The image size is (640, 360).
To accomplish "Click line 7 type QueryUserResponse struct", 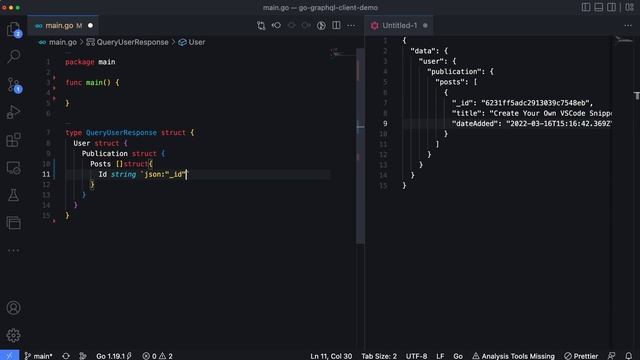I will point(130,133).
